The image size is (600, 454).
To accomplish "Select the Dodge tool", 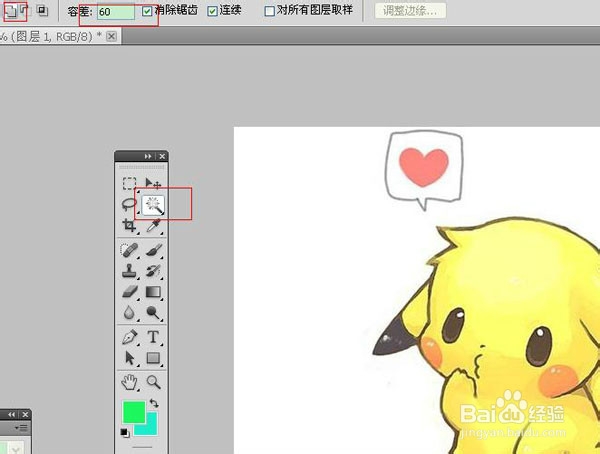I will [x=153, y=313].
